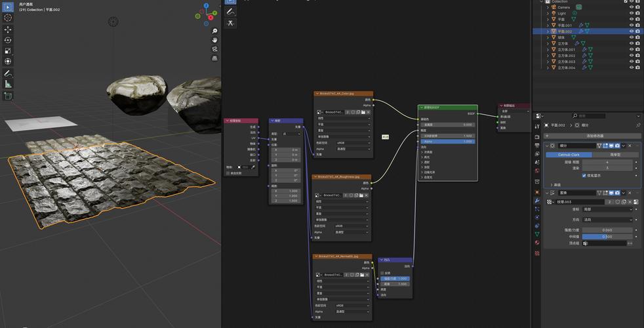Adjust the 中间值 midlevel slider

607,237
